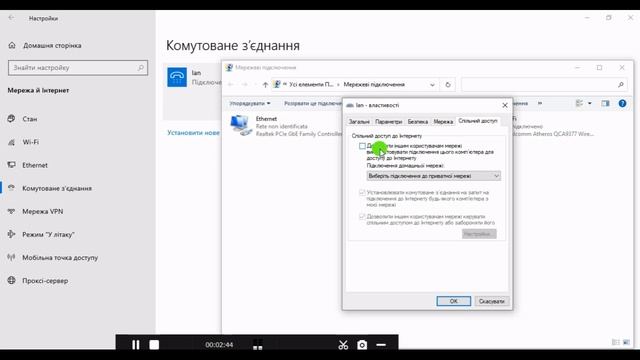The width and height of the screenshot is (640, 360).
Task: Click into the Explorer search box
Action: (544, 84)
